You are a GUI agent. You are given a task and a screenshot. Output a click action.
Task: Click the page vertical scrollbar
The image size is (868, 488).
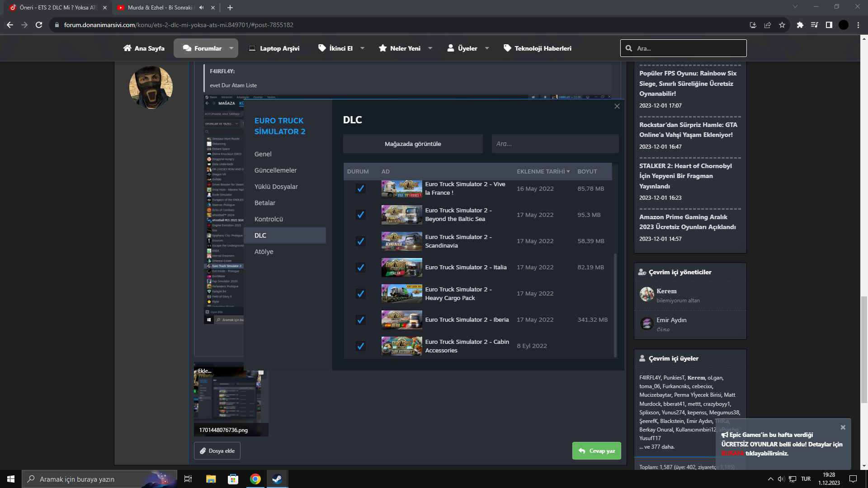click(864, 350)
